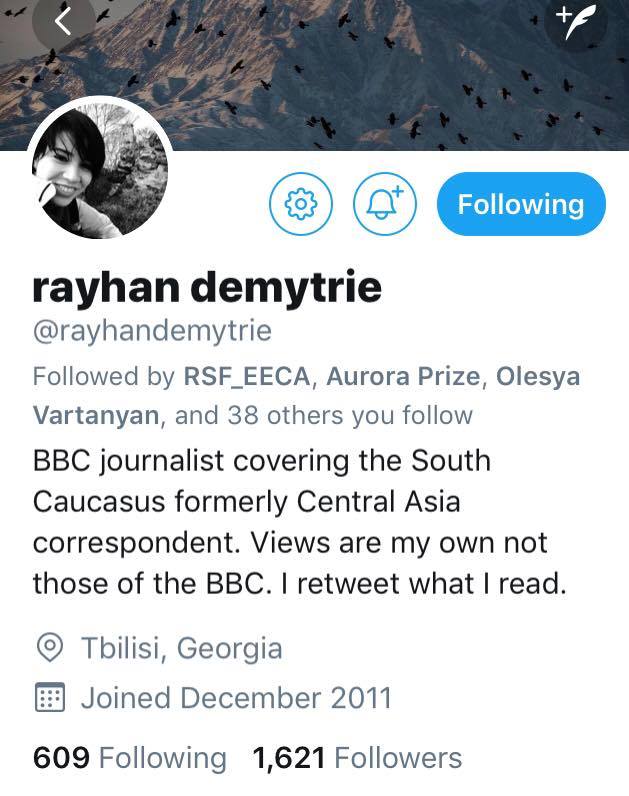629x796 pixels.
Task: Open the compose tweet feather icon
Action: (575, 22)
